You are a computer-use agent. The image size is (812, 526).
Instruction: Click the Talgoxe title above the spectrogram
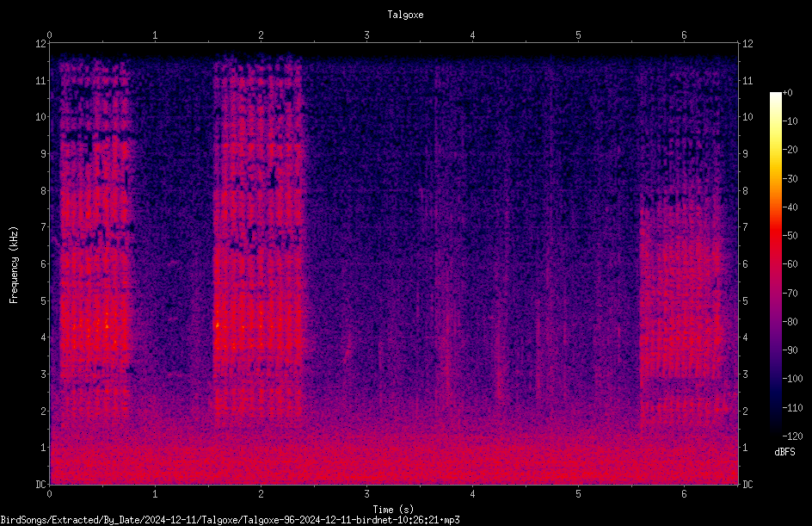coord(405,15)
